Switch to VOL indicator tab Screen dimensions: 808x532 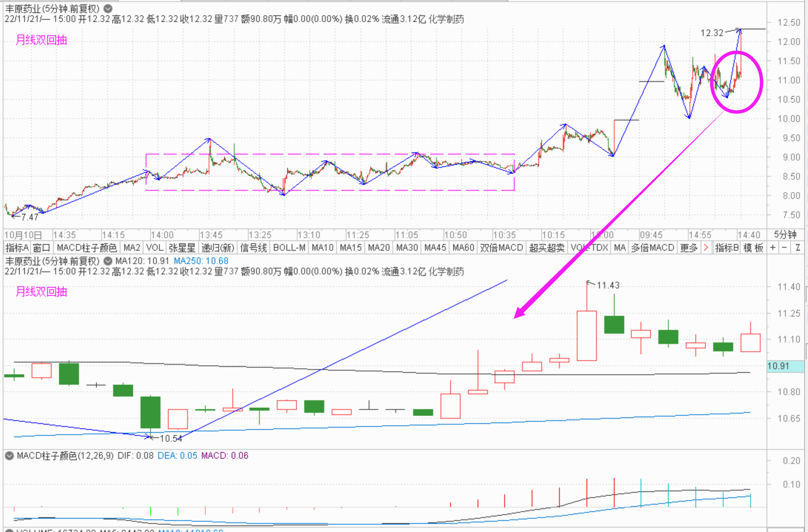point(155,248)
